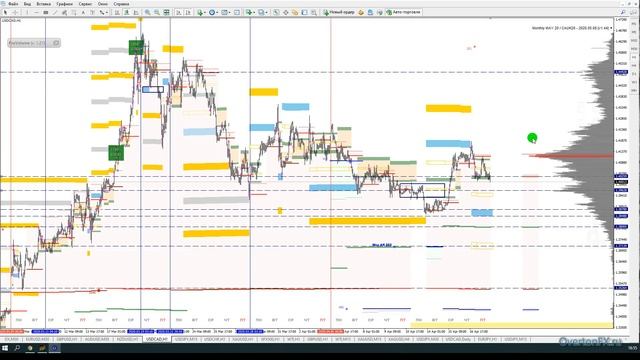640x360 pixels.
Task: Switch to the USDCHF,H1 chart tab
Action: tap(215, 339)
